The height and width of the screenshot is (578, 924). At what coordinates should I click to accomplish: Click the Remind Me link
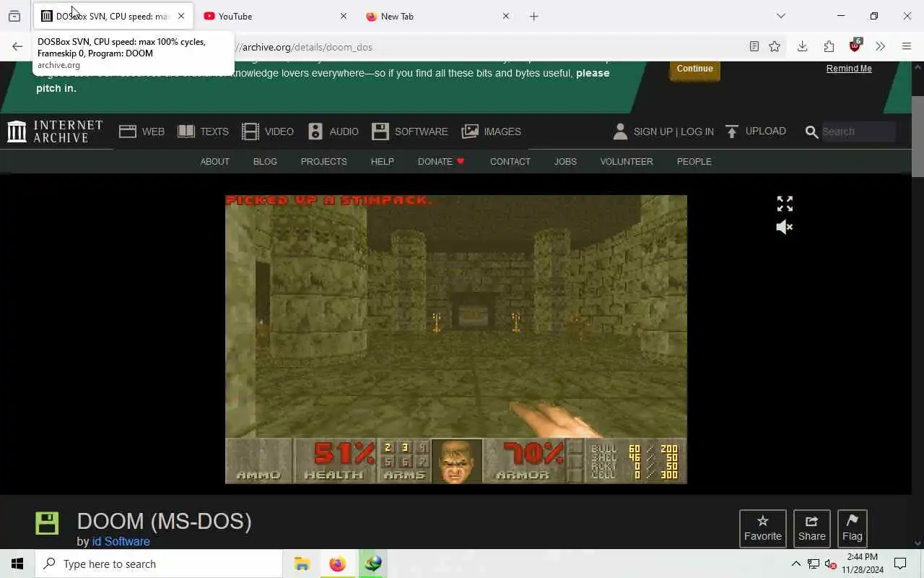(849, 69)
